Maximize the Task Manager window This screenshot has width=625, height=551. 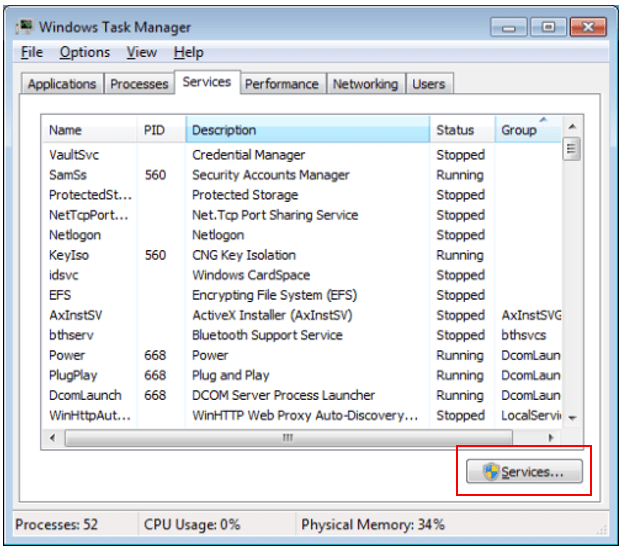(548, 27)
